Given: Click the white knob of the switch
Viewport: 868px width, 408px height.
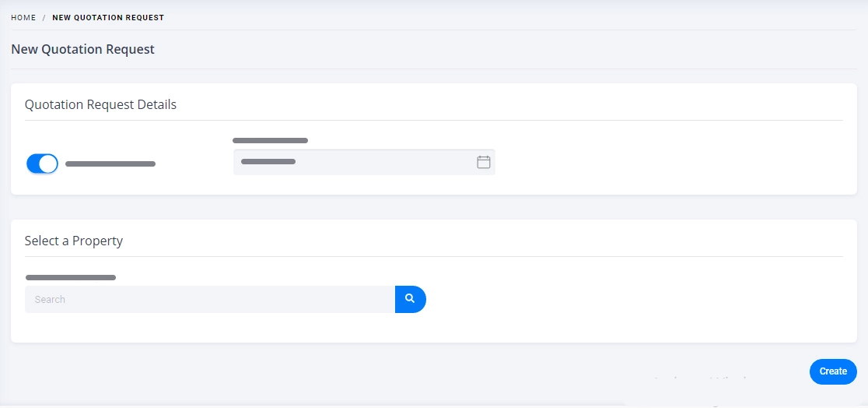Looking at the screenshot, I should [49, 164].
